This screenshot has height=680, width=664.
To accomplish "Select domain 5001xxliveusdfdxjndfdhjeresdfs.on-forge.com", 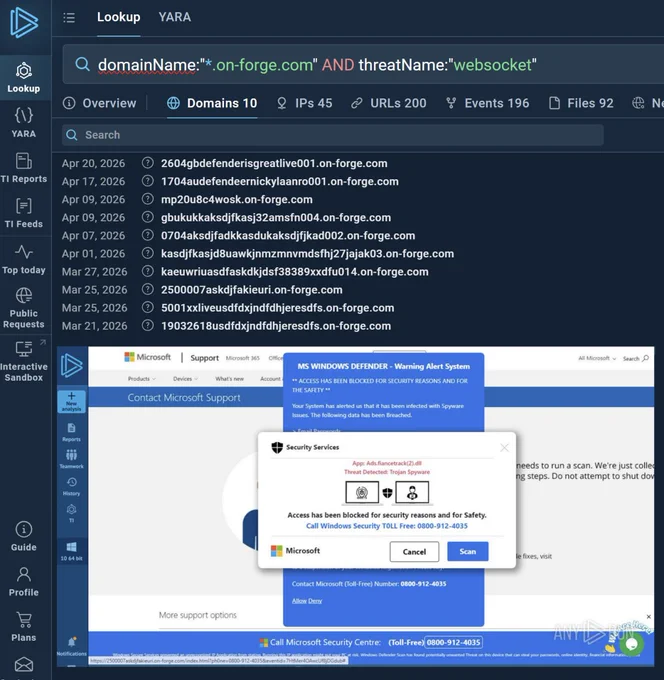I will 278,307.
